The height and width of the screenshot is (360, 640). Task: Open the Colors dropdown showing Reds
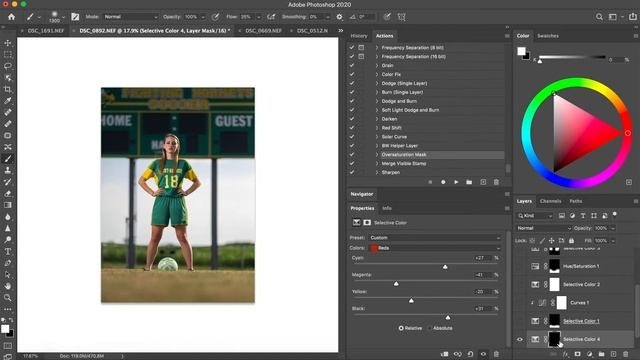[435, 248]
